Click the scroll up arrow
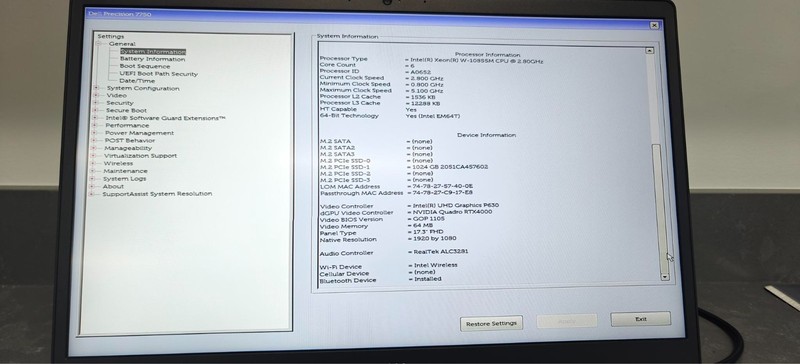The height and width of the screenshot is (364, 800). 649,51
